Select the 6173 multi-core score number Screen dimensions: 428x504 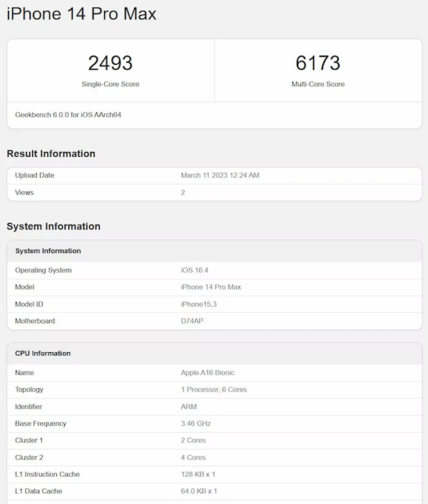tap(317, 63)
